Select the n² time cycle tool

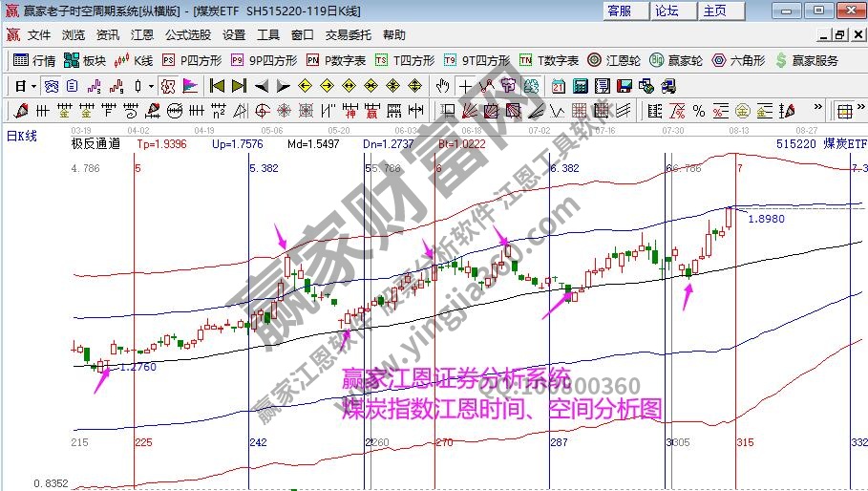218,111
